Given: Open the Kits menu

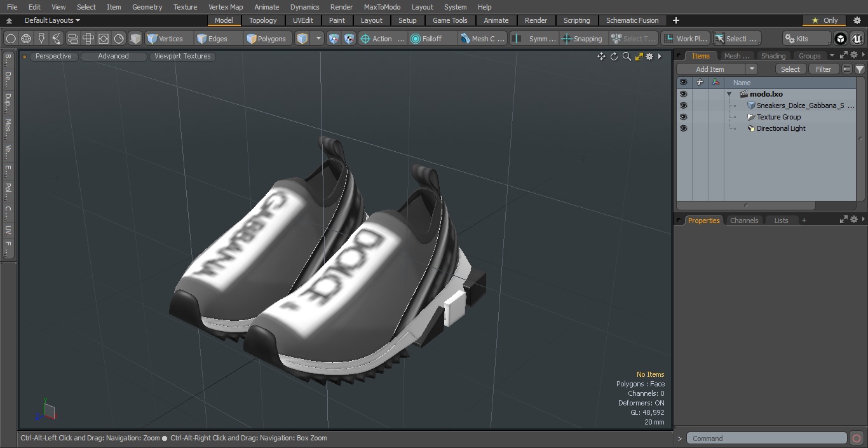Looking at the screenshot, I should coord(806,39).
